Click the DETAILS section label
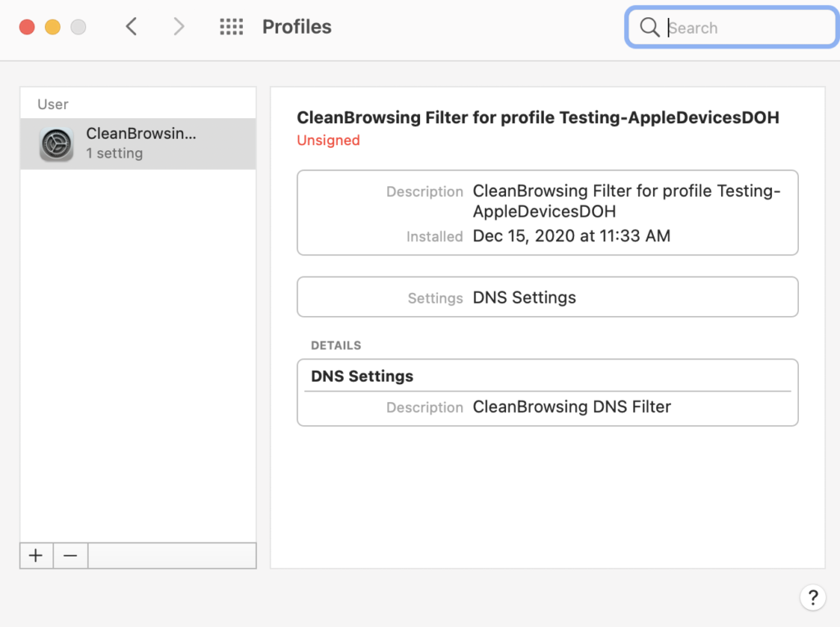Screen dimensions: 840x627 click(336, 346)
